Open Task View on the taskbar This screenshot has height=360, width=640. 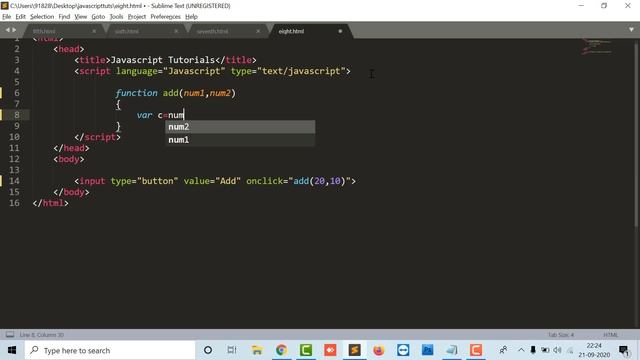[232, 350]
